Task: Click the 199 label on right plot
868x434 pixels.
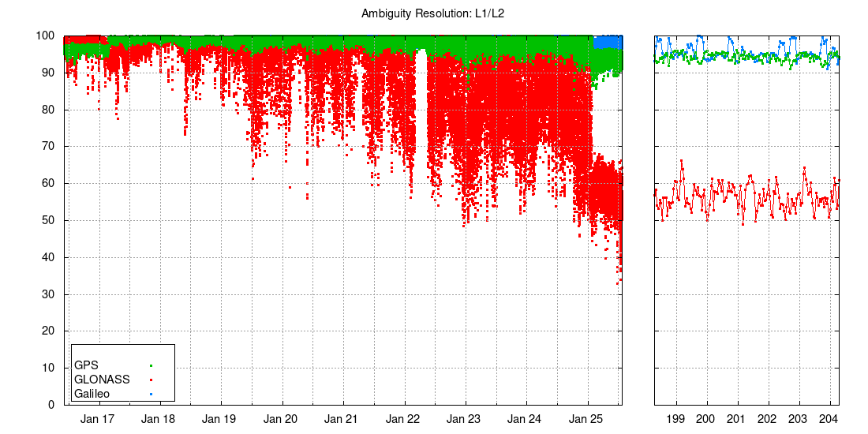Action: pos(676,418)
